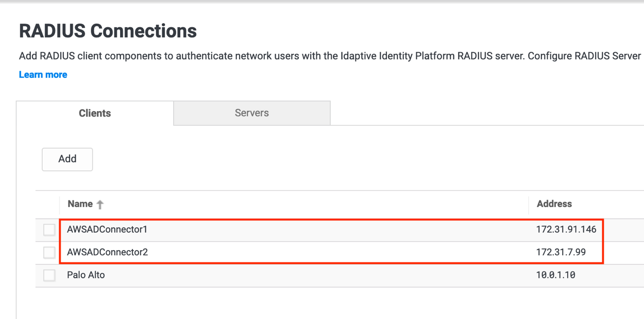
Task: Click the sort arrow beside Name
Action: 100,204
